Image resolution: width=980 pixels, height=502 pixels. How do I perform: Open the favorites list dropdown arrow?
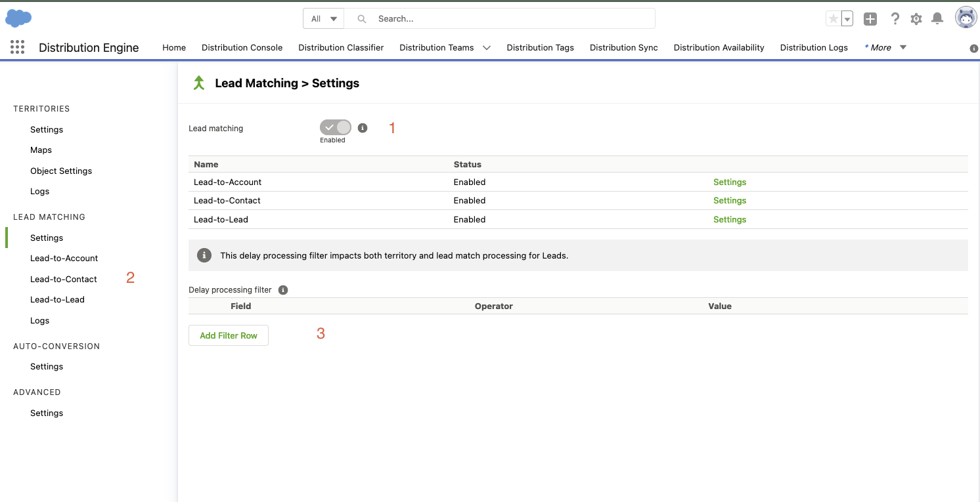tap(847, 19)
